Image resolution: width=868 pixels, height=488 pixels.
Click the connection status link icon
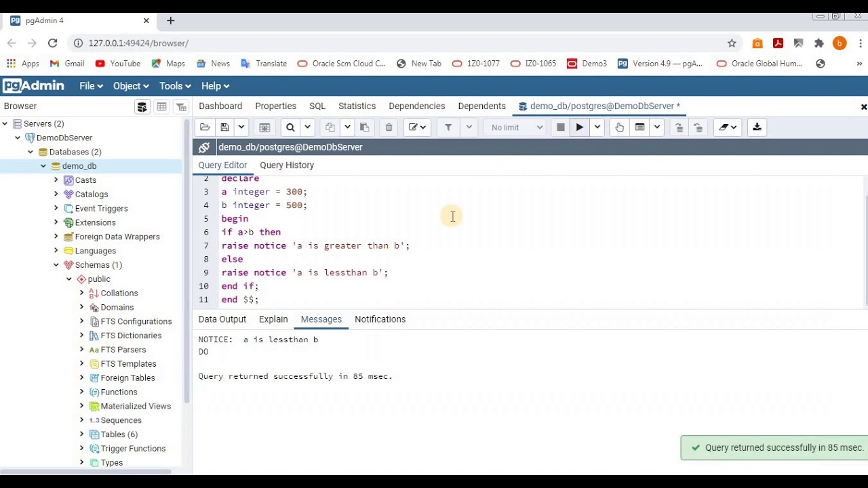click(x=204, y=147)
